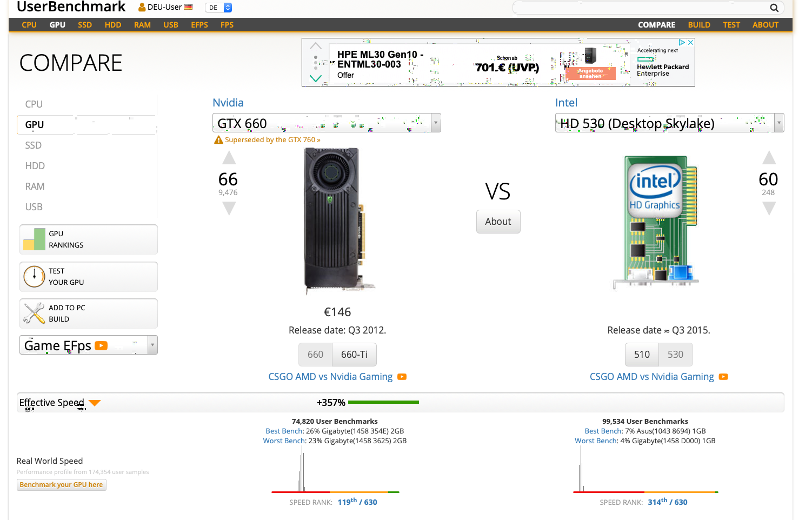
Task: Click the UserBenchmark site logo
Action: click(x=71, y=7)
